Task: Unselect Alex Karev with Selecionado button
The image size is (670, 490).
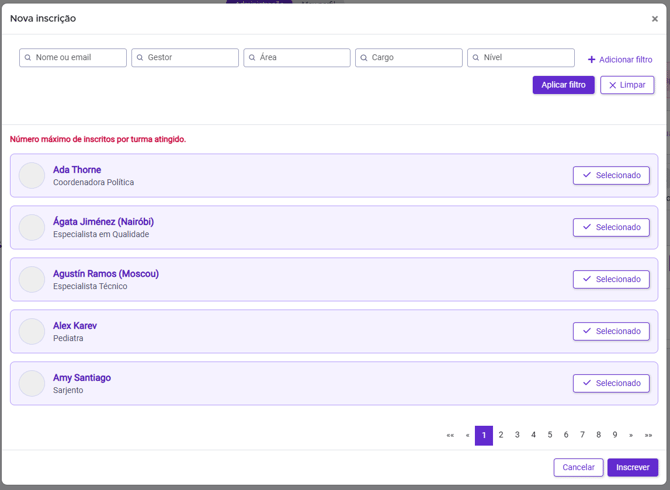Action: coord(611,332)
